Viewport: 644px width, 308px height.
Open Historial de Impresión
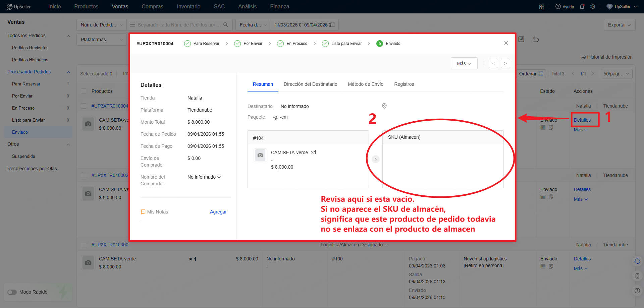606,57
